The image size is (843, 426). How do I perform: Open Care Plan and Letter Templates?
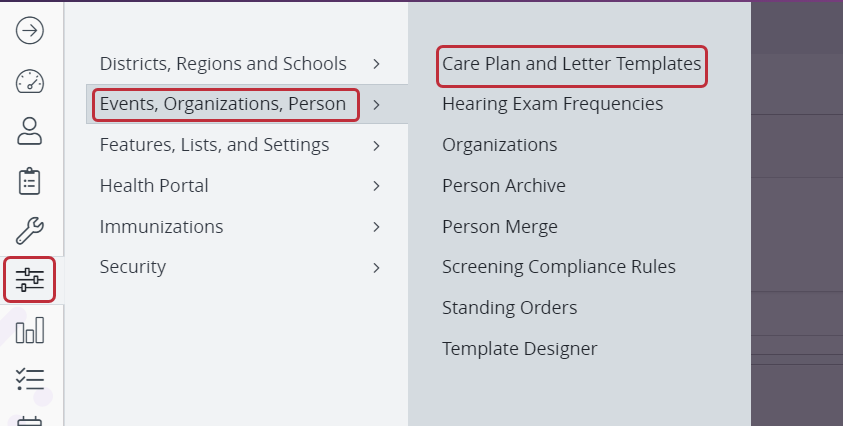coord(571,64)
